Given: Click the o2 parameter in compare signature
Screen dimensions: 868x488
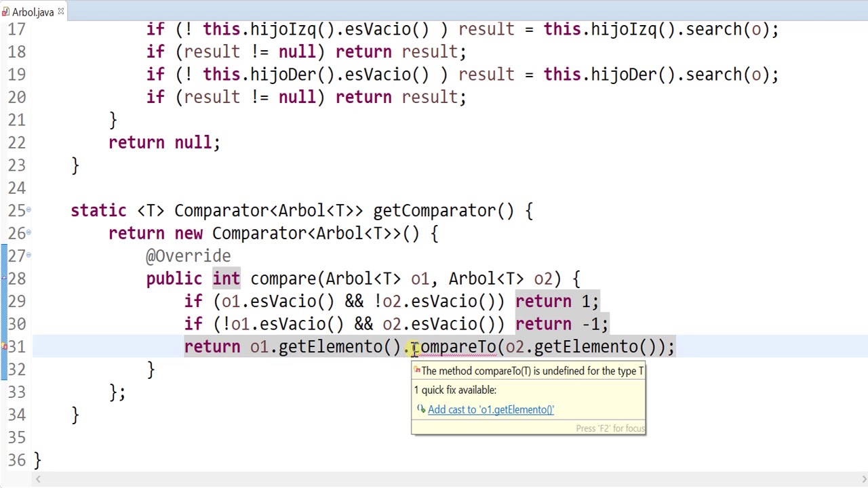Looking at the screenshot, I should (x=543, y=279).
